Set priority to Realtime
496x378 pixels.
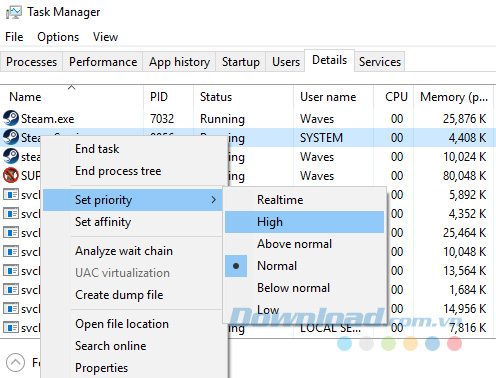coord(304,200)
